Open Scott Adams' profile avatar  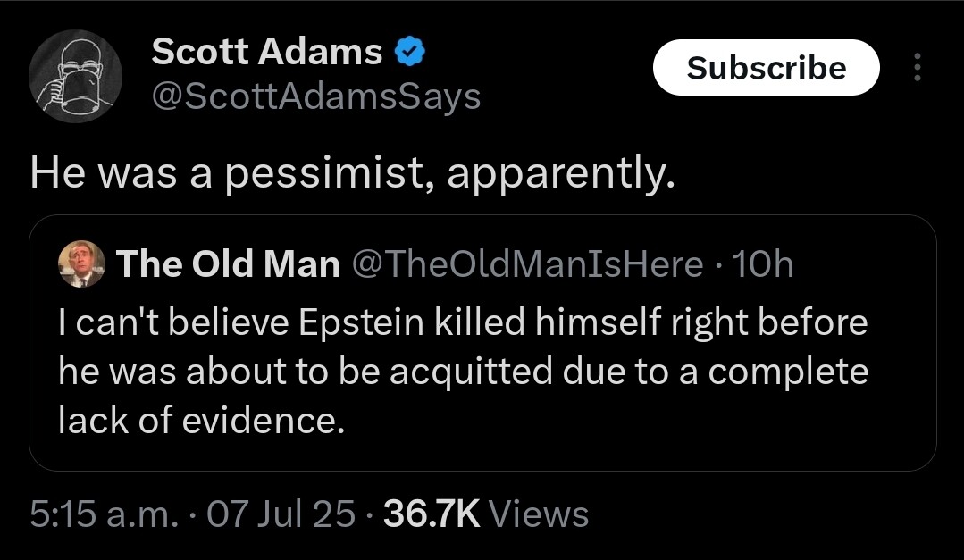point(76,76)
